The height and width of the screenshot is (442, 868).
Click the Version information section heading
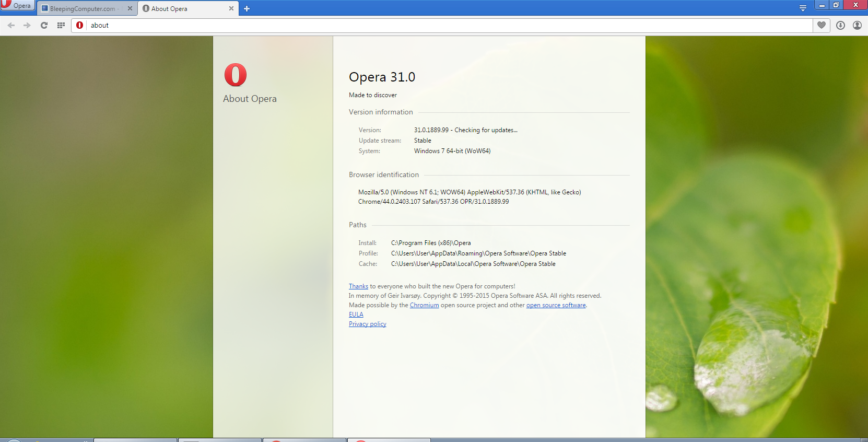pyautogui.click(x=381, y=112)
